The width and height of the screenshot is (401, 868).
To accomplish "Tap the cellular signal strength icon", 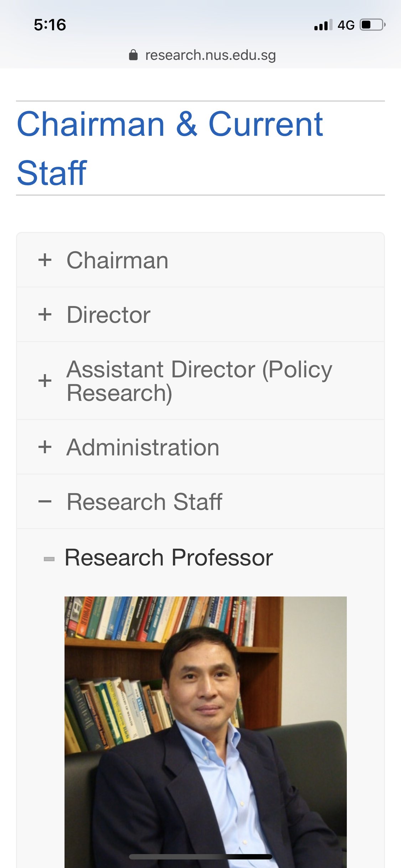I will (x=323, y=25).
